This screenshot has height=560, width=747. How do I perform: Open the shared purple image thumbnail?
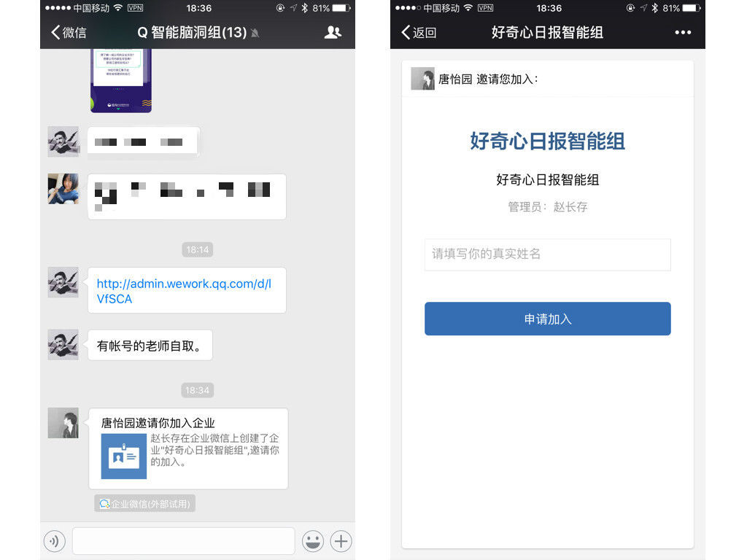[121, 80]
